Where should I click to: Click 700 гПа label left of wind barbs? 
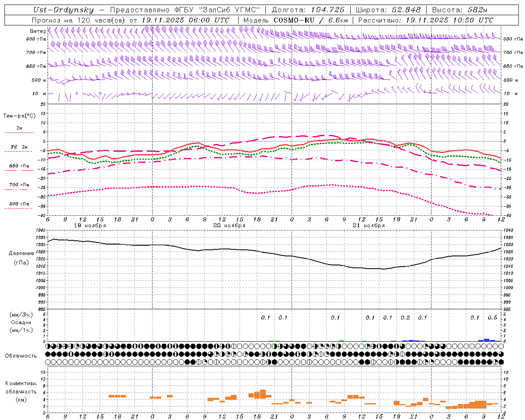coord(36,52)
